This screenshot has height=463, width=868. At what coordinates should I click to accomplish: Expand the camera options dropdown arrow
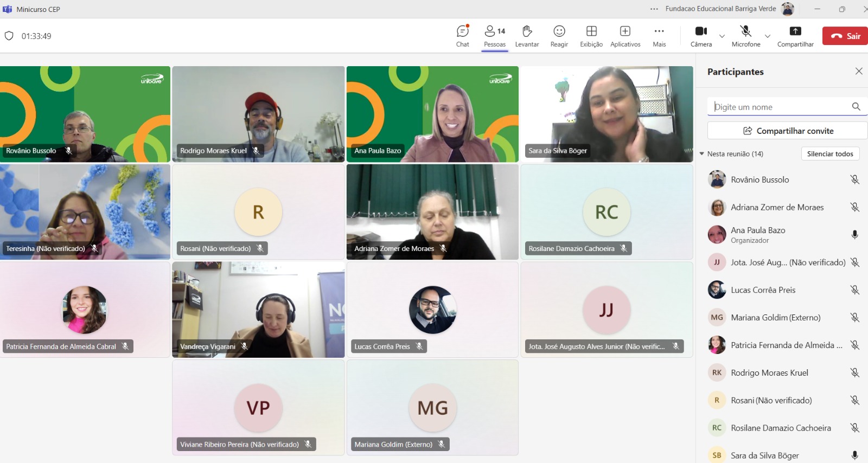pos(722,36)
